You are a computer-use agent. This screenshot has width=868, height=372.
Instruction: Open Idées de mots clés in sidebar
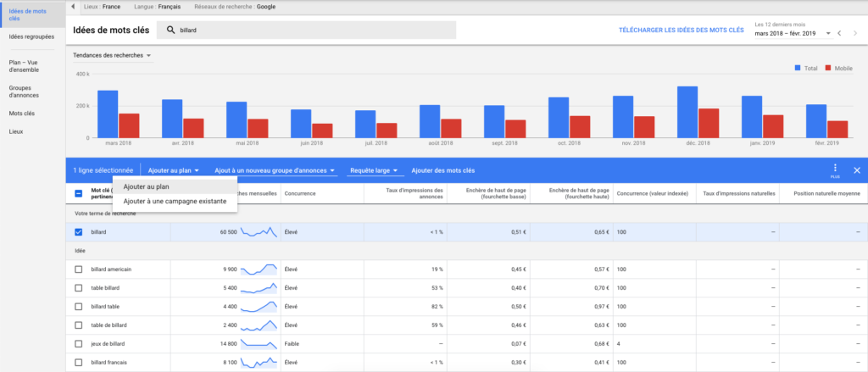(33, 14)
